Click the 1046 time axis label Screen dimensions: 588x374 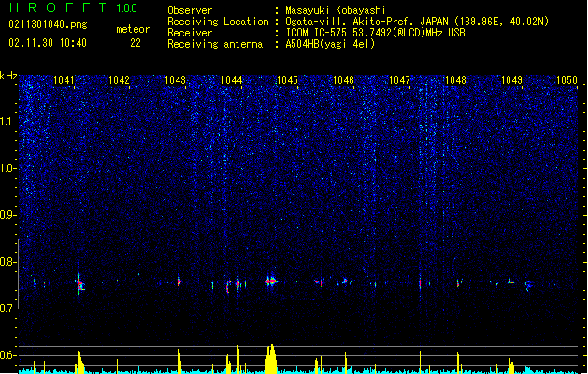pyautogui.click(x=343, y=80)
